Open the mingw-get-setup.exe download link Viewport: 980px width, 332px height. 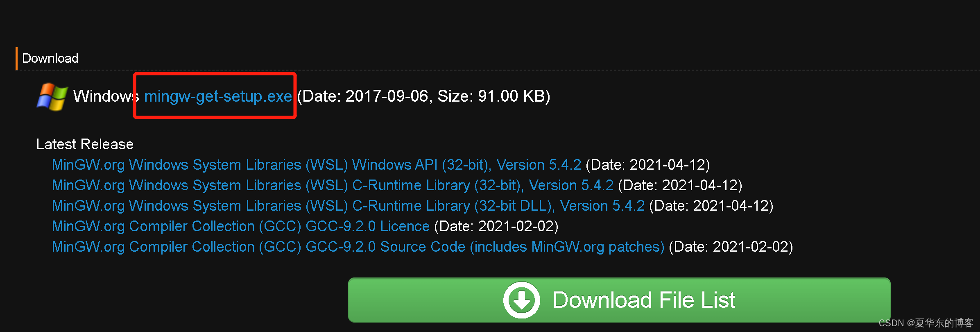tap(218, 96)
